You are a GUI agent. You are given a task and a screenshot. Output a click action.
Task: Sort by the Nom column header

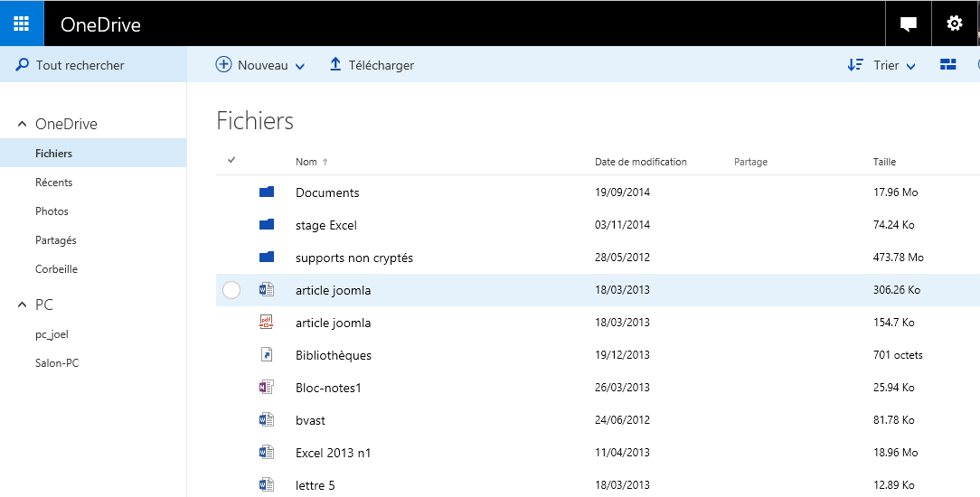click(306, 162)
